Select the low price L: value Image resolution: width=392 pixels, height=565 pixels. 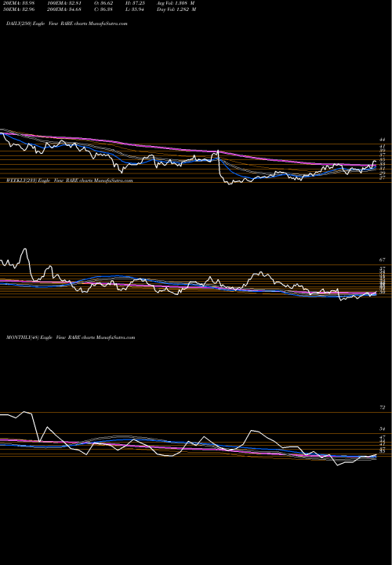click(135, 9)
